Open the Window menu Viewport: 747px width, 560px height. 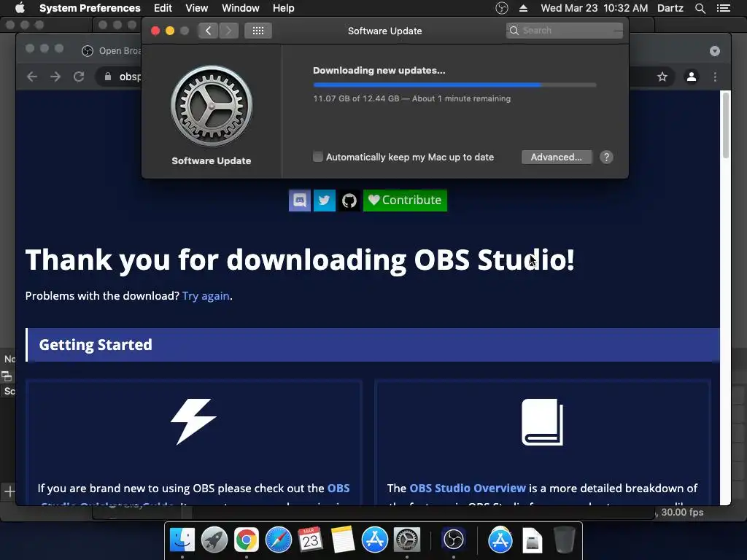pos(241,8)
